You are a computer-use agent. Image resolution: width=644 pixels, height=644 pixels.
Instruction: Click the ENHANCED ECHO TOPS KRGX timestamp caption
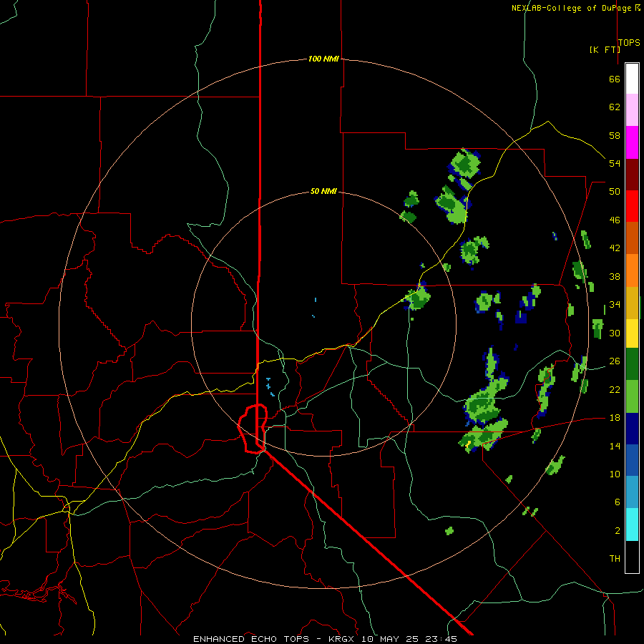coord(325,639)
